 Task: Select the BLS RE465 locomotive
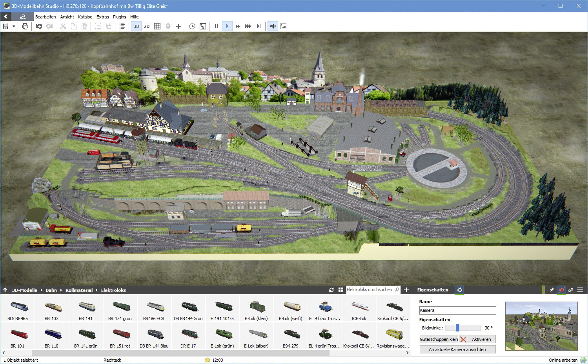(18, 309)
